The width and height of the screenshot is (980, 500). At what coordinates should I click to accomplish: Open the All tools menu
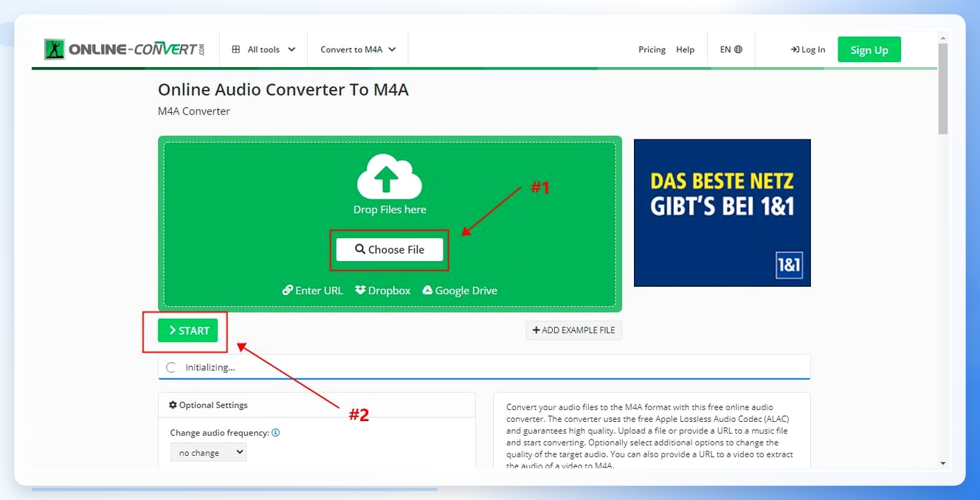[263, 49]
